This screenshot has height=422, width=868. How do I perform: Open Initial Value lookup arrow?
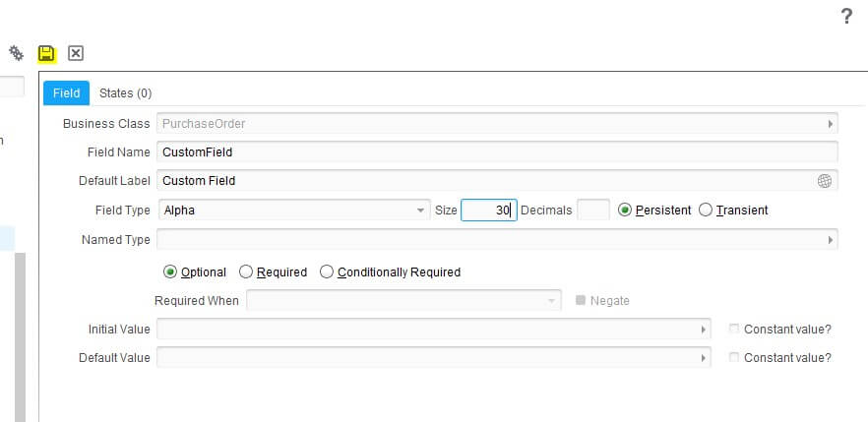click(703, 330)
